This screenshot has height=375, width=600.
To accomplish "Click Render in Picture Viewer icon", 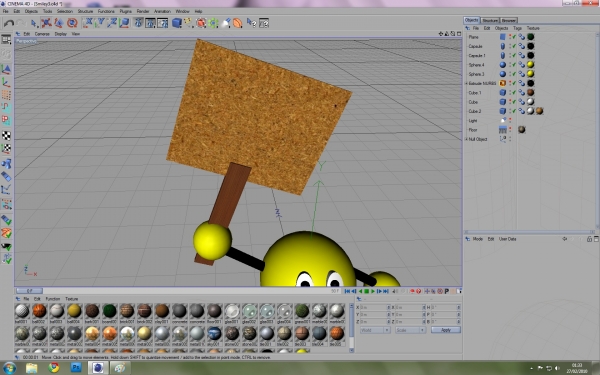I will (x=150, y=23).
